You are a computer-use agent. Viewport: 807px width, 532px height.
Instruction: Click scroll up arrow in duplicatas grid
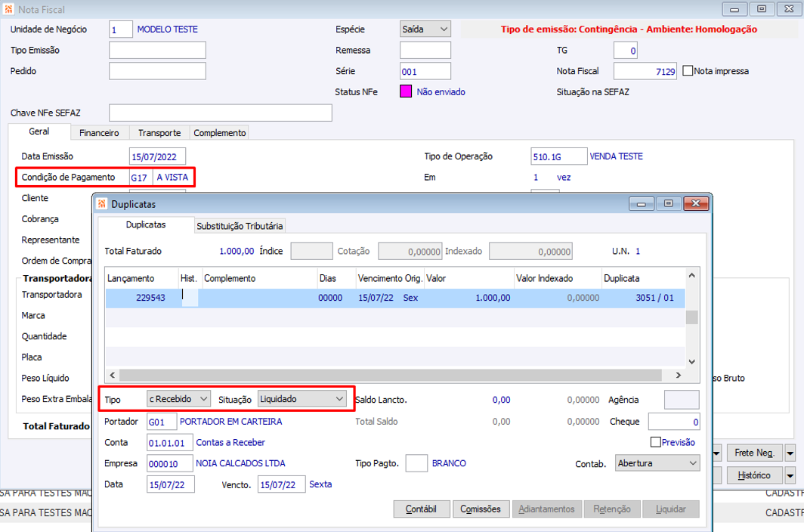691,276
